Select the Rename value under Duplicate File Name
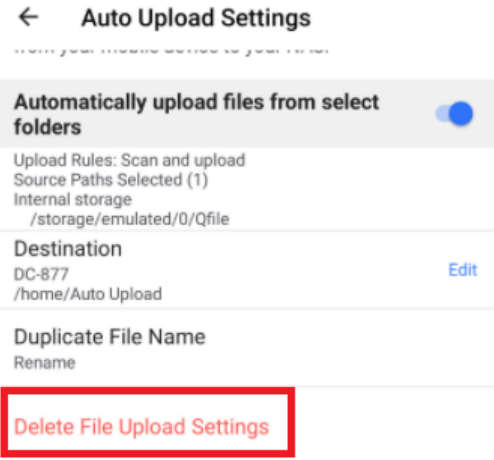494x460 pixels. coord(45,362)
